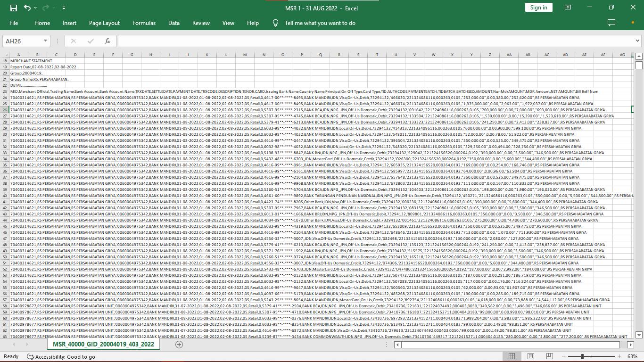This screenshot has height=362, width=644.
Task: Save the workbook with the floppy icon
Action: (x=14, y=8)
